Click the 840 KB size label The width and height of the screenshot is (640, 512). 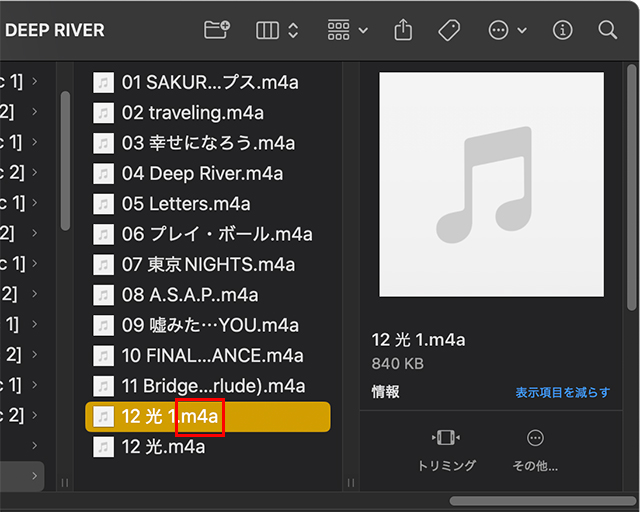pyautogui.click(x=398, y=363)
